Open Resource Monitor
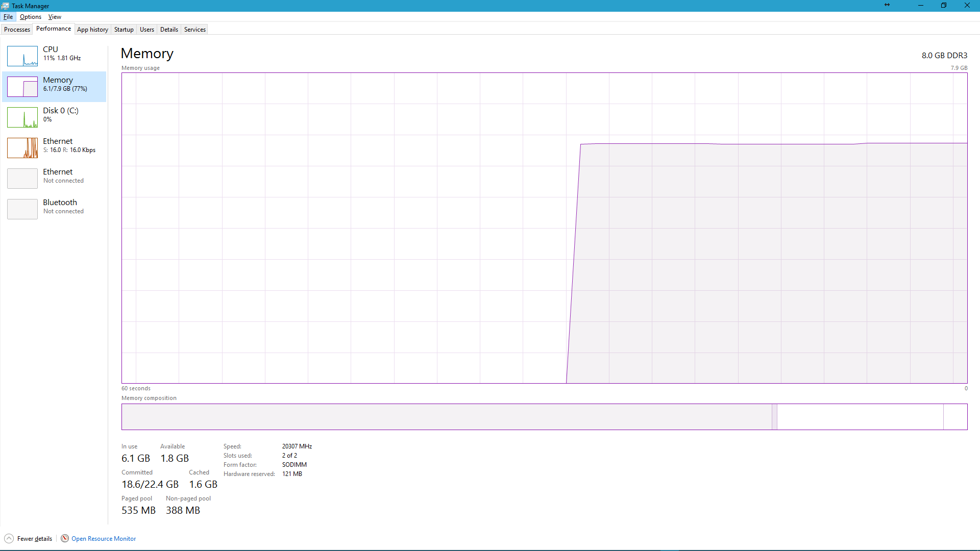This screenshot has height=551, width=980. pos(104,538)
